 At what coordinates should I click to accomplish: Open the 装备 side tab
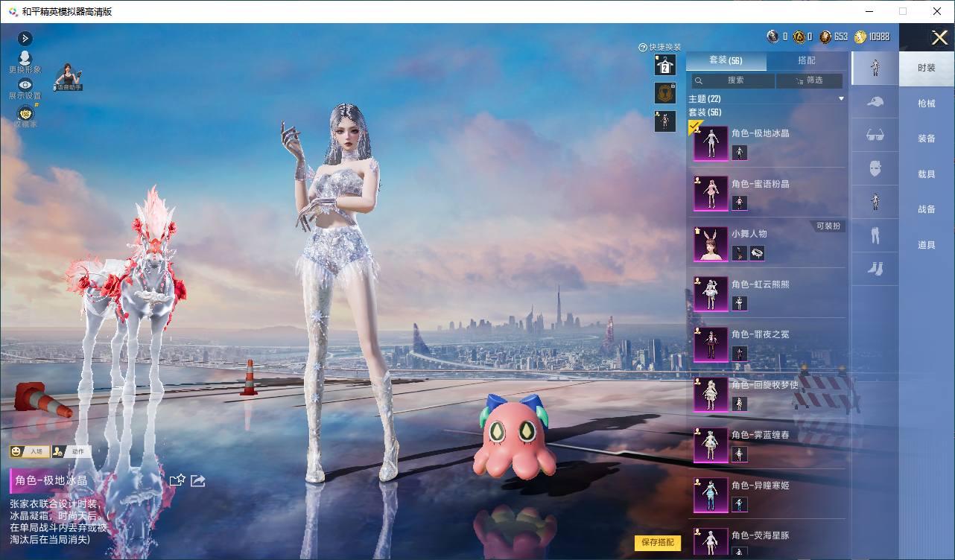point(927,139)
